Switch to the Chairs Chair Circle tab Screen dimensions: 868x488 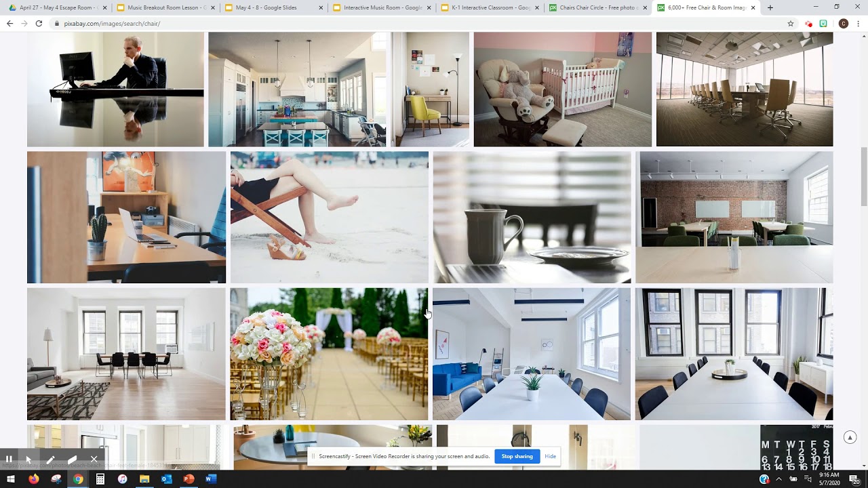597,7
